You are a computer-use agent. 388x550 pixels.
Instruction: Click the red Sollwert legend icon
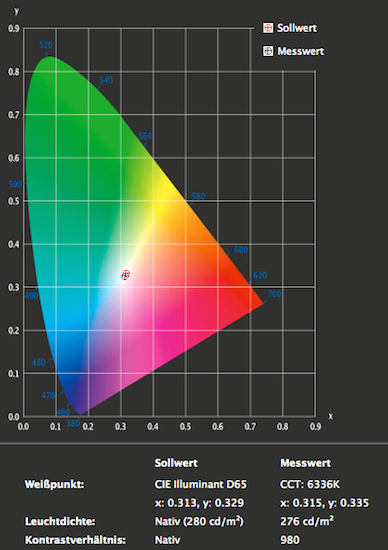pos(268,28)
